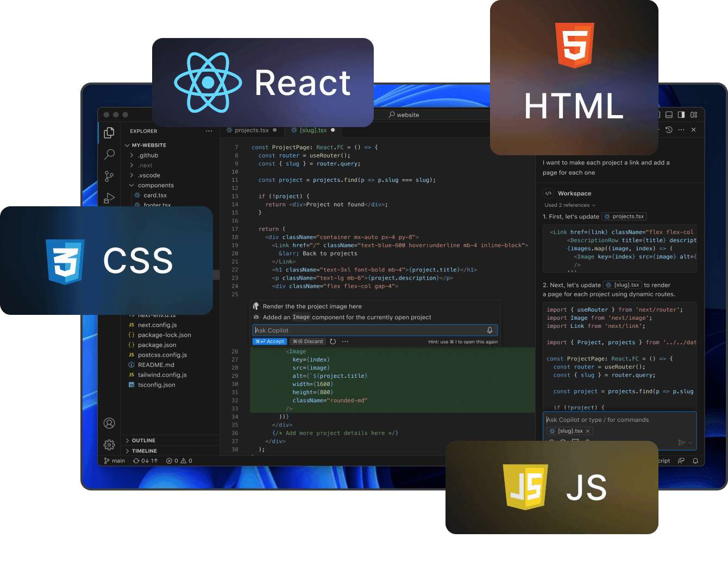Open README.md file

pos(151,365)
